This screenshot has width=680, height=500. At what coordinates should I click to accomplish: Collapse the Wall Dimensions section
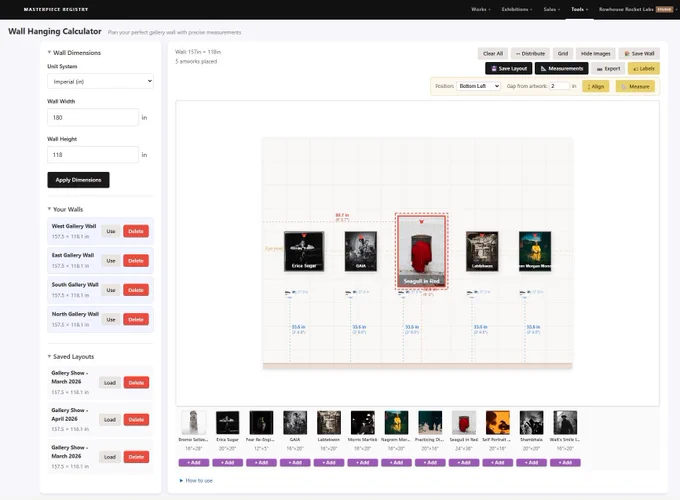[x=74, y=52]
